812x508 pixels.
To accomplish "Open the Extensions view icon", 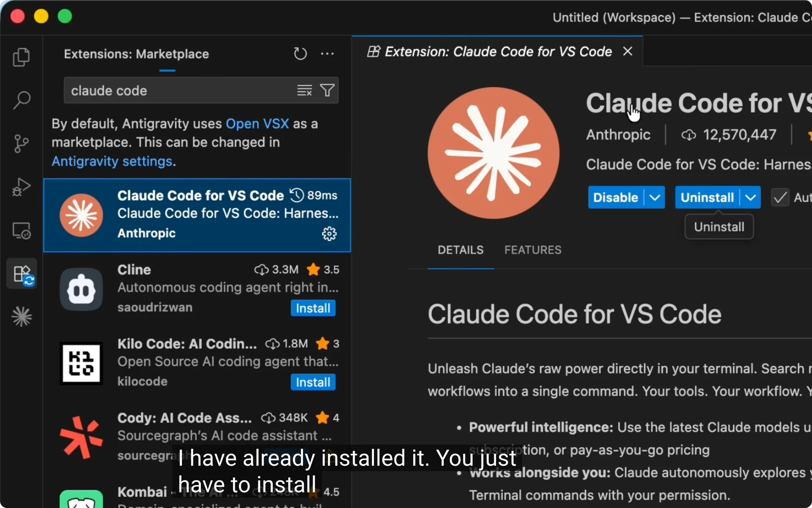I will tap(22, 274).
